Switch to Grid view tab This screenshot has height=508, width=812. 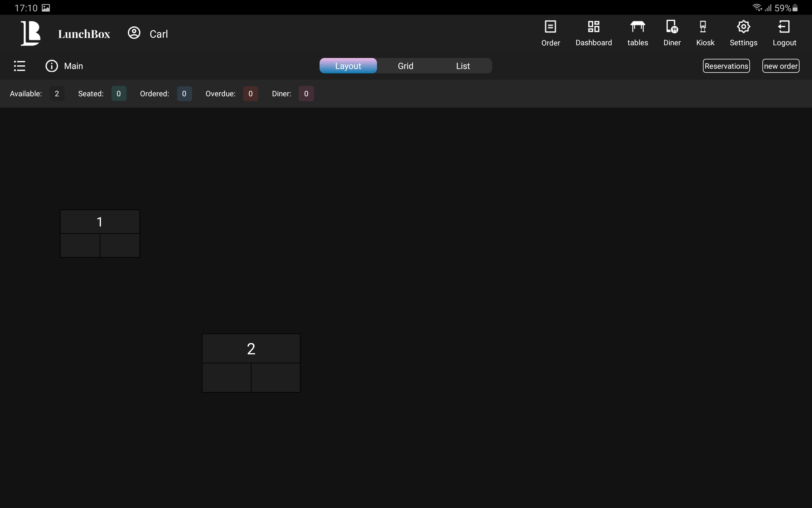point(405,66)
